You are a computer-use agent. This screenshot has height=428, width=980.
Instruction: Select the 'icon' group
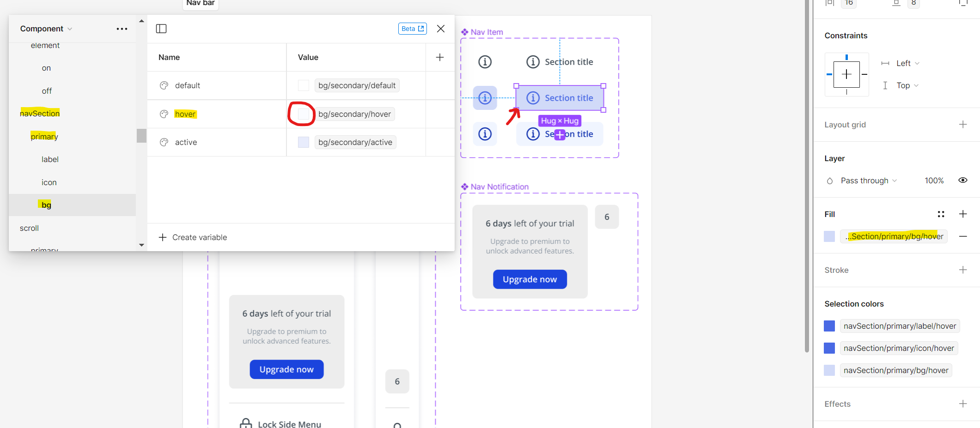pyautogui.click(x=49, y=182)
